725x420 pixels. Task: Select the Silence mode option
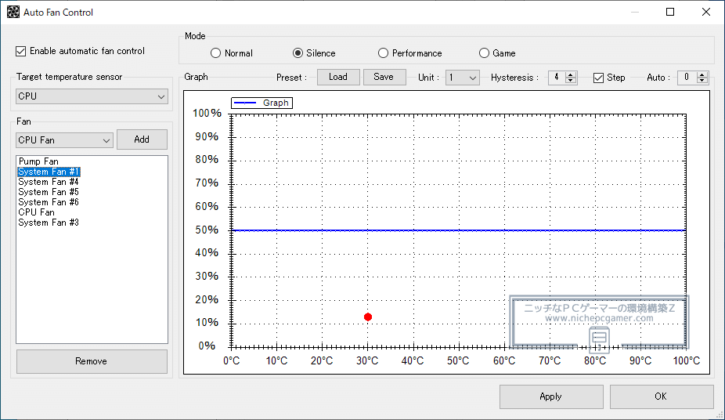point(298,53)
